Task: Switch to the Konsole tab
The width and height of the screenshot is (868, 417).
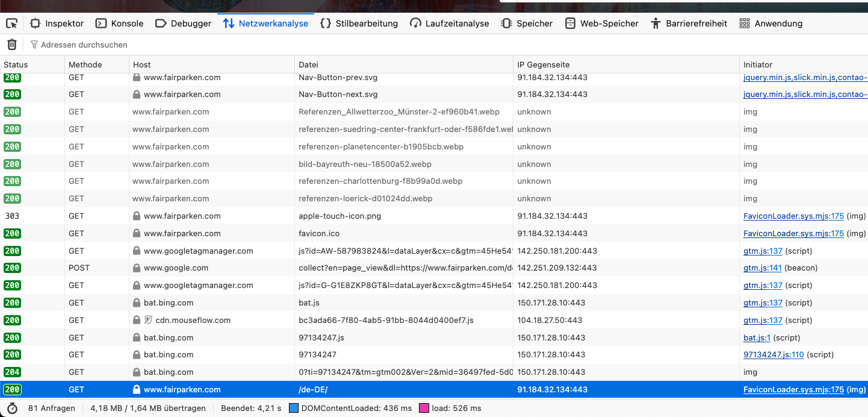Action: coord(120,24)
